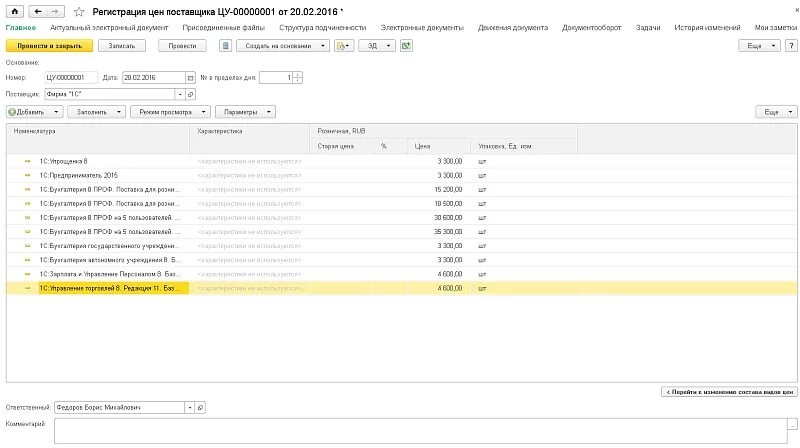
Task: Click the Записать button
Action: [121, 46]
